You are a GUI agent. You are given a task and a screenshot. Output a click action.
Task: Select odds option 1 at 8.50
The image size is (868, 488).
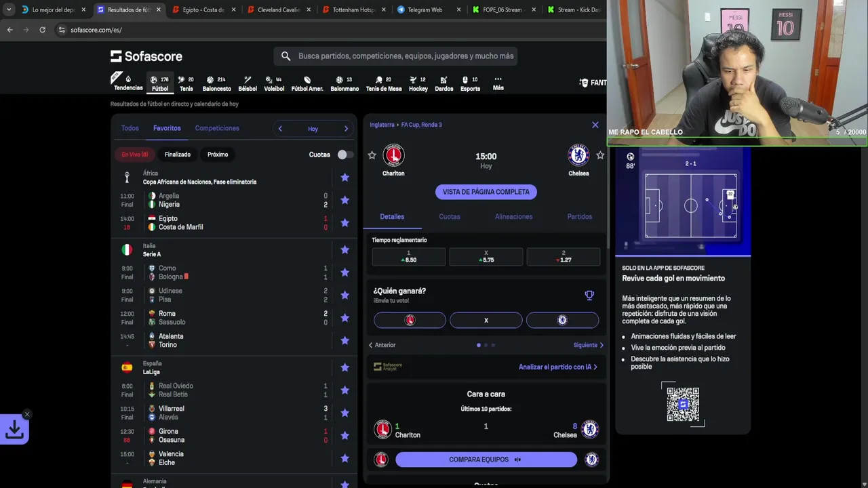point(408,256)
